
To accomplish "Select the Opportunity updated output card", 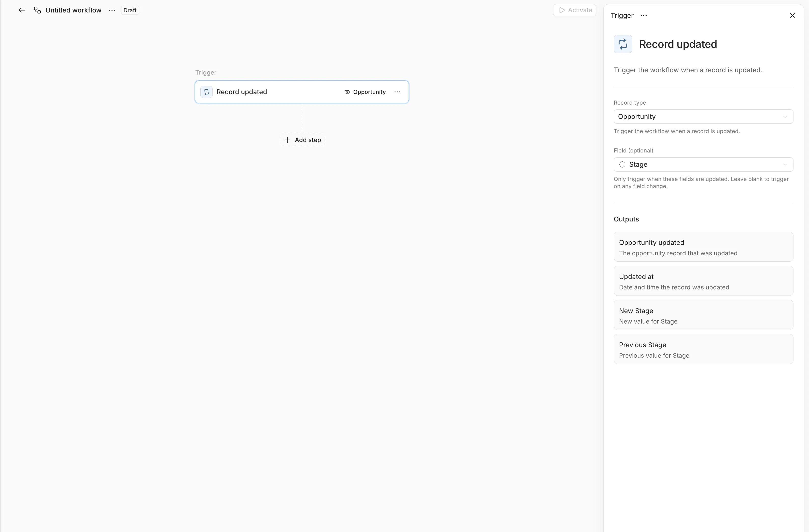I will click(703, 247).
